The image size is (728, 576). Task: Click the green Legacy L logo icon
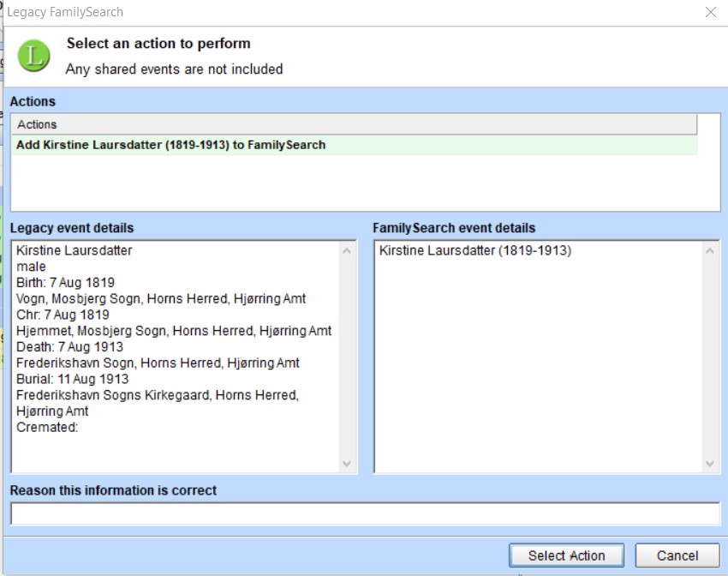pyautogui.click(x=34, y=56)
